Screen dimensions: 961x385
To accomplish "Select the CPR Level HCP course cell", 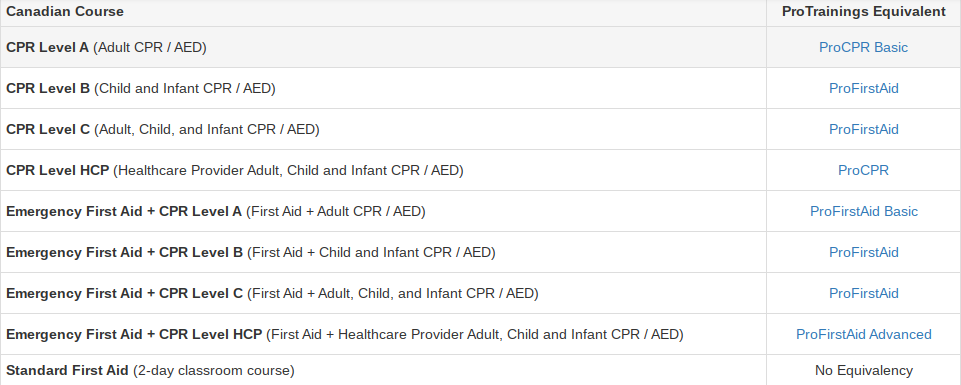I will [383, 170].
